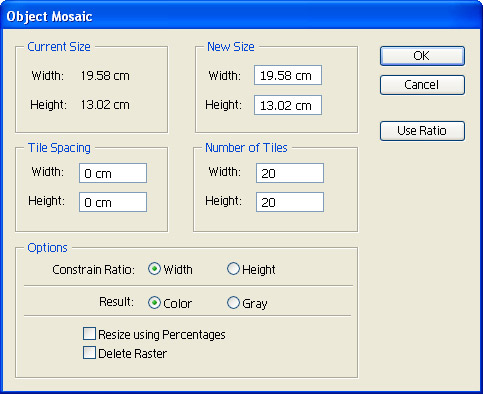
Task: Click the Number of Tiles group heading
Action: (246, 148)
